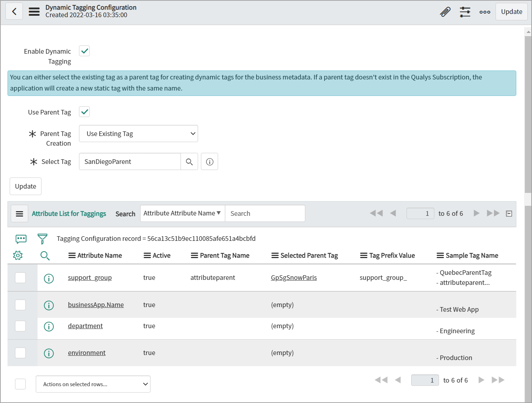
Task: Preview the support_group record info icon
Action: click(49, 278)
